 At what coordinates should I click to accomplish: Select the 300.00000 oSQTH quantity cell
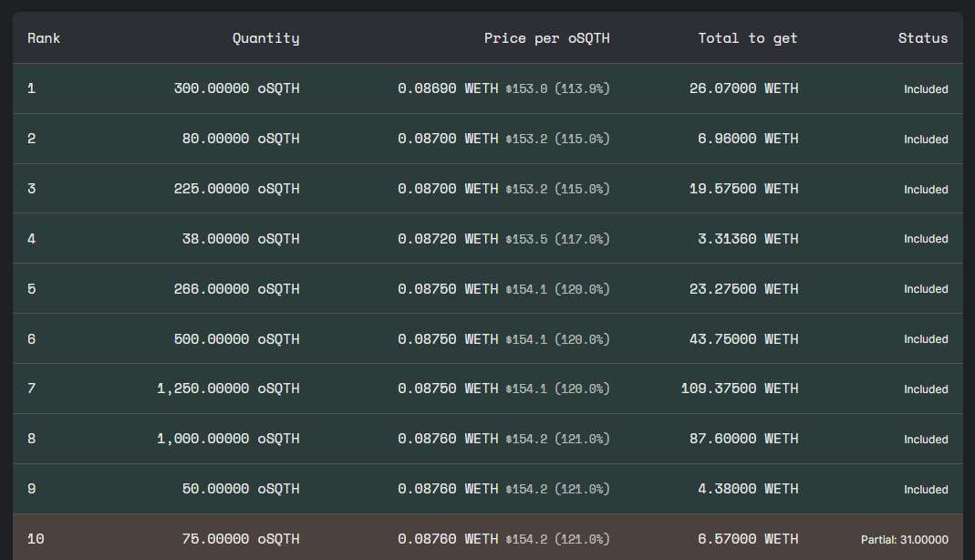tap(236, 88)
